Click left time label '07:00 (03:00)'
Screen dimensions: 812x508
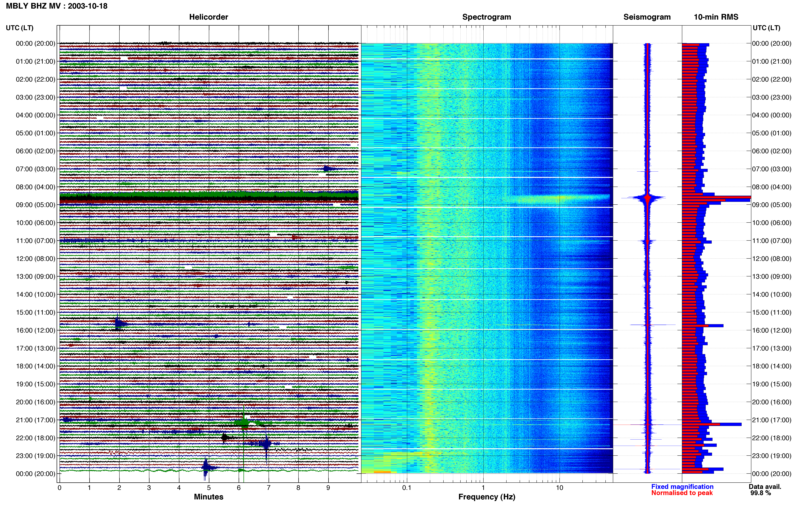pyautogui.click(x=36, y=169)
